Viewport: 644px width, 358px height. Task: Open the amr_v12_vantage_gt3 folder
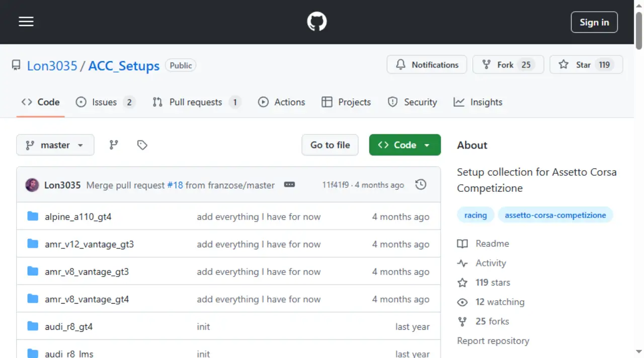tap(89, 245)
